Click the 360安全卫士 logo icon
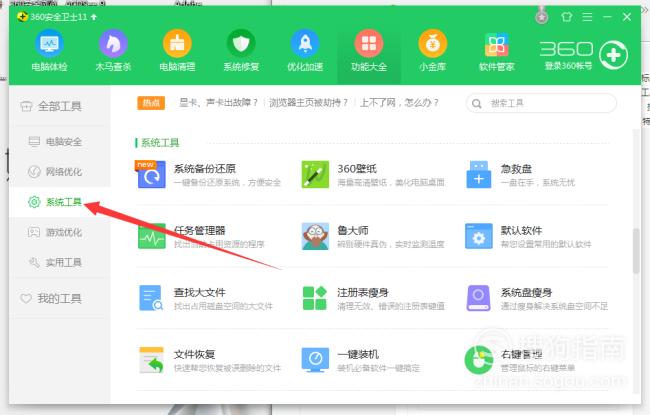 [22, 17]
